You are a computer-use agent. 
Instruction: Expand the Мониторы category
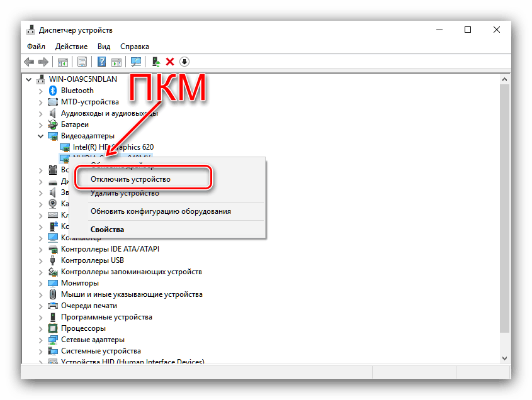point(41,284)
